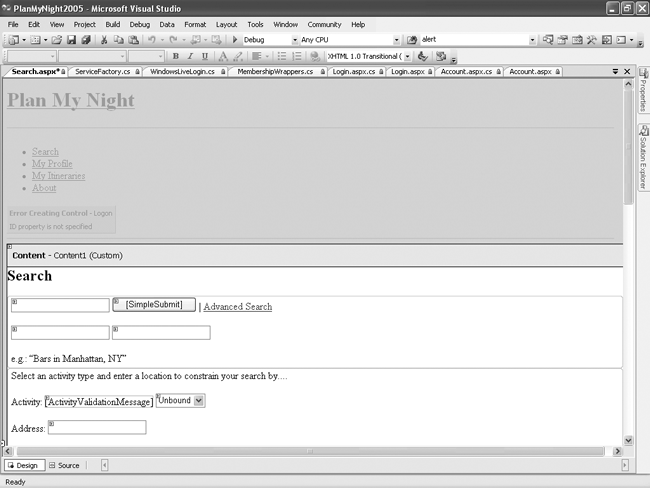Click the Add New Item icon
Screen dimensions: 650x488
35,40
